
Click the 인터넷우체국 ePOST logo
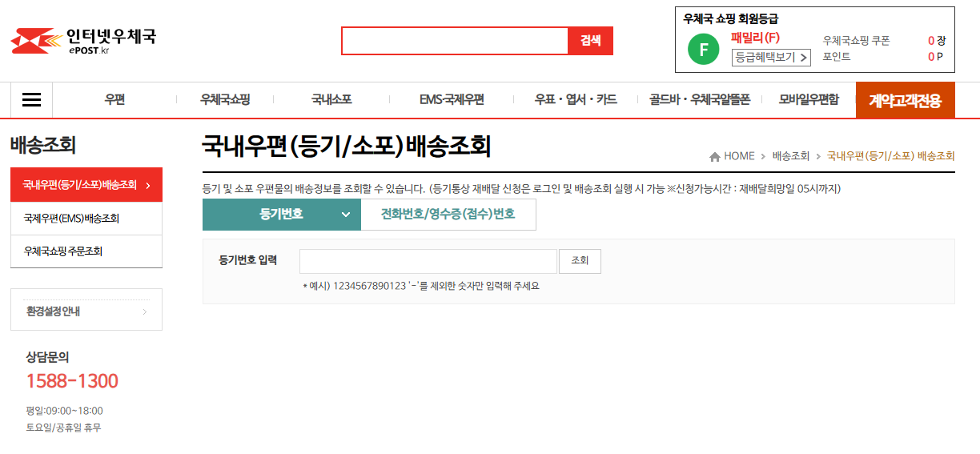(x=83, y=41)
